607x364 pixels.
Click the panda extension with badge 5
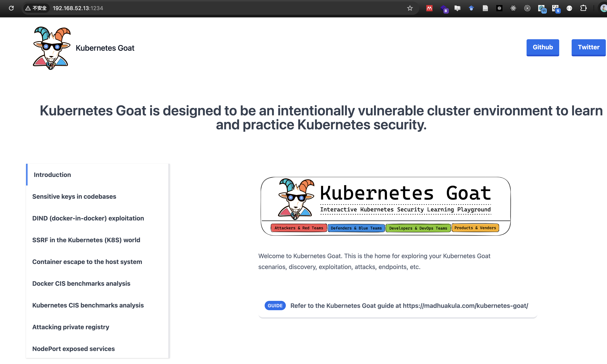556,9
